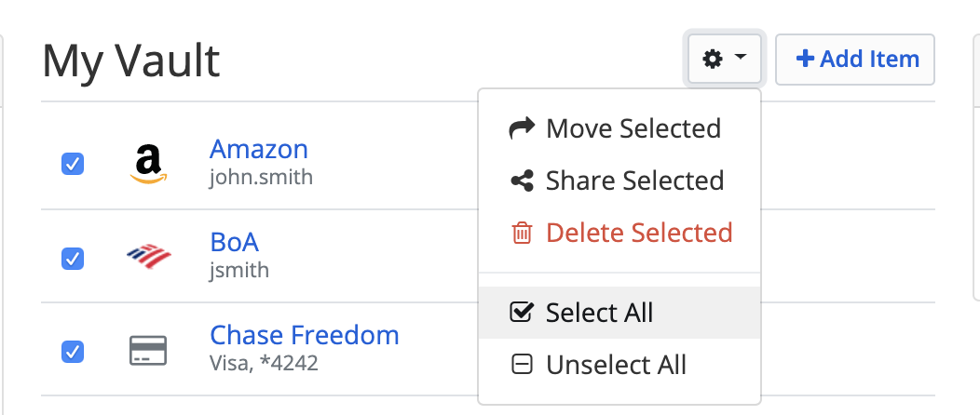Click the Share Selected share icon

(522, 181)
